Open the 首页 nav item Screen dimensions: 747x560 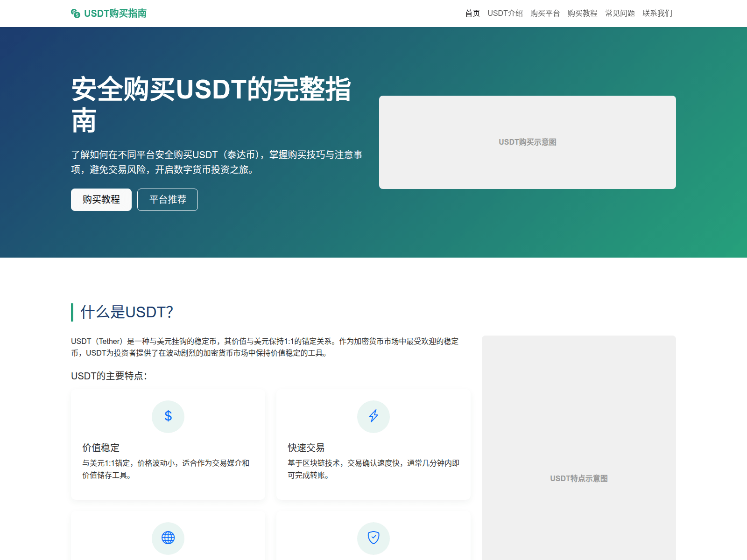[472, 14]
